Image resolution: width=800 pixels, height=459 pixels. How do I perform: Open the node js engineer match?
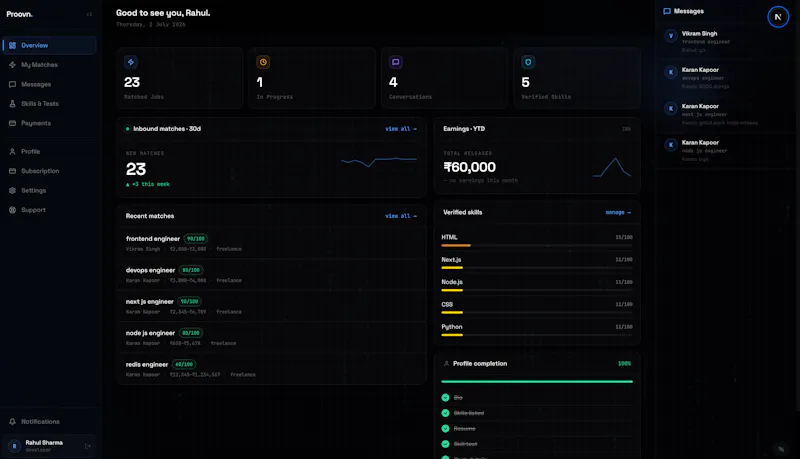[271, 338]
